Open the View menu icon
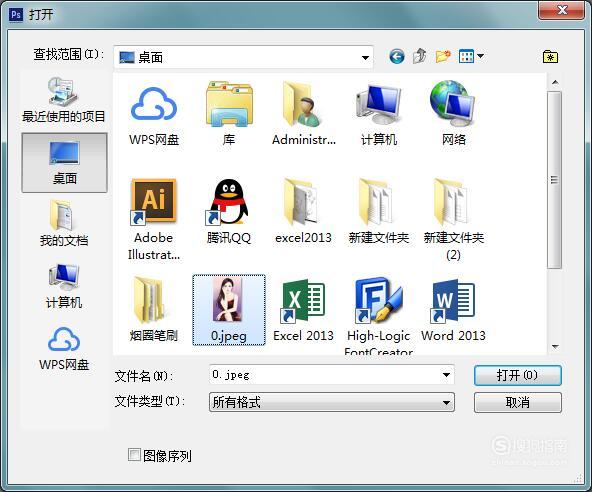The width and height of the screenshot is (592, 492). (x=466, y=57)
